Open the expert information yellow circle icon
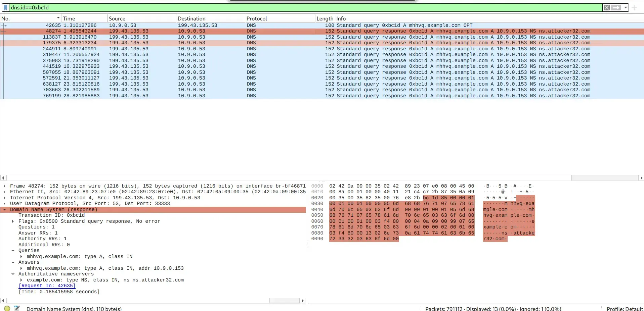The width and height of the screenshot is (644, 311). (x=7, y=308)
